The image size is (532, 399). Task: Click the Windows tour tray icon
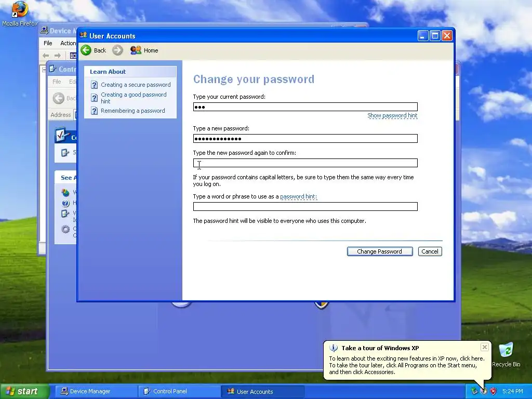click(x=484, y=391)
